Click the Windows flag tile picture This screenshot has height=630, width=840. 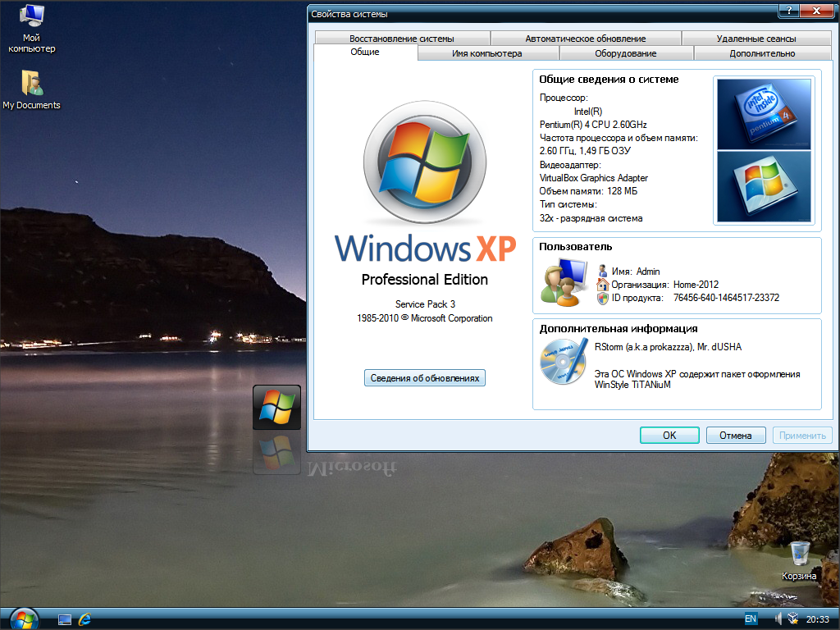click(764, 186)
